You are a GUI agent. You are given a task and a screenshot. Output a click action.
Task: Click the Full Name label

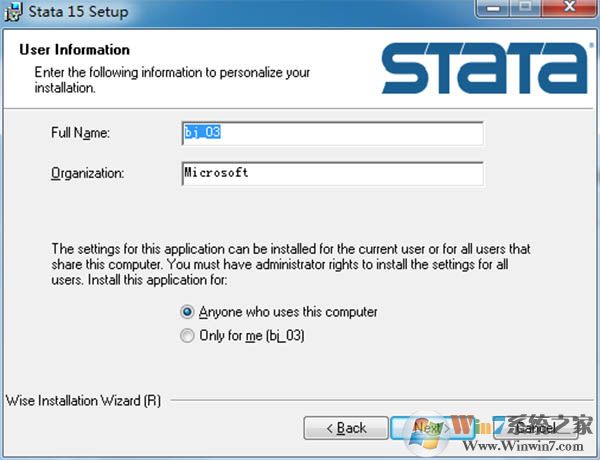[79, 133]
